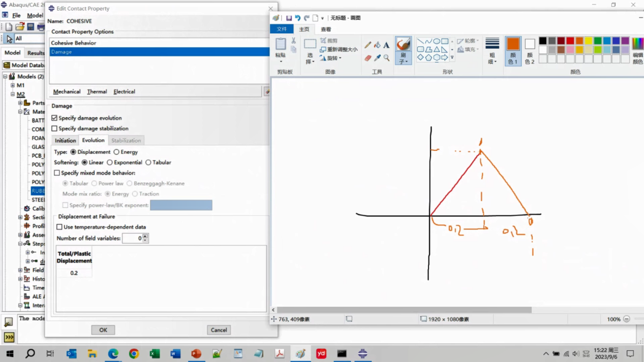Click the Crop tool in Paint
Viewport: 644px width, 362px height.
point(329,41)
